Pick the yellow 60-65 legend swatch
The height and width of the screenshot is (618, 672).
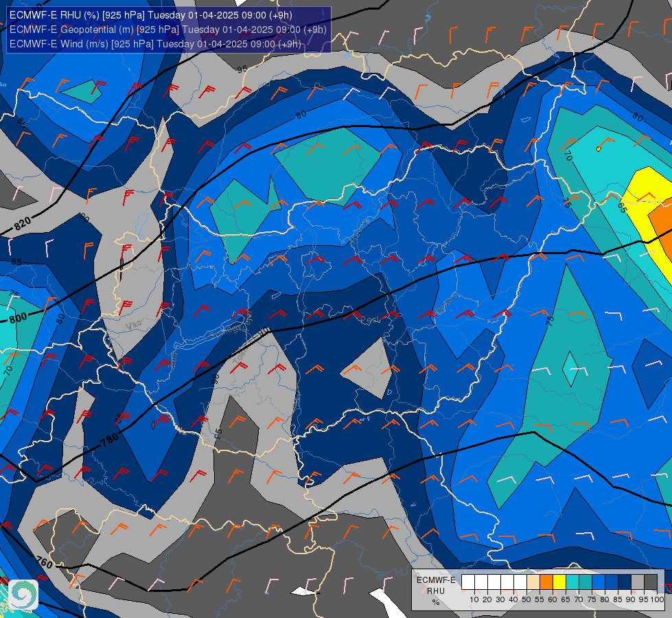[559, 582]
